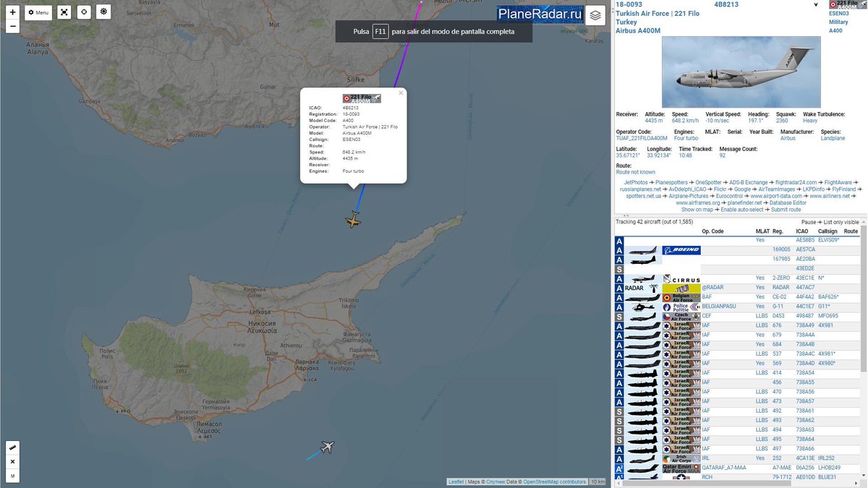
Task: Click the fit-all-aircraft frame icon
Action: tap(64, 12)
